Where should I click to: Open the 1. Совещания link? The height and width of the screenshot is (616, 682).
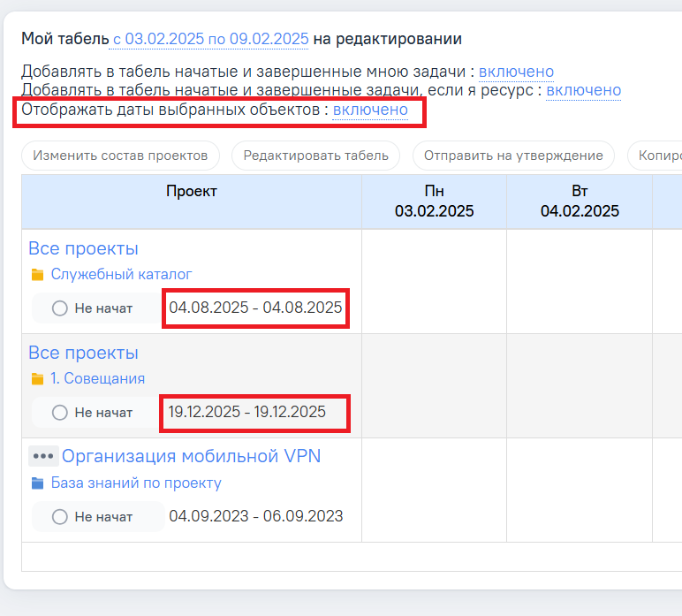pyautogui.click(x=97, y=378)
